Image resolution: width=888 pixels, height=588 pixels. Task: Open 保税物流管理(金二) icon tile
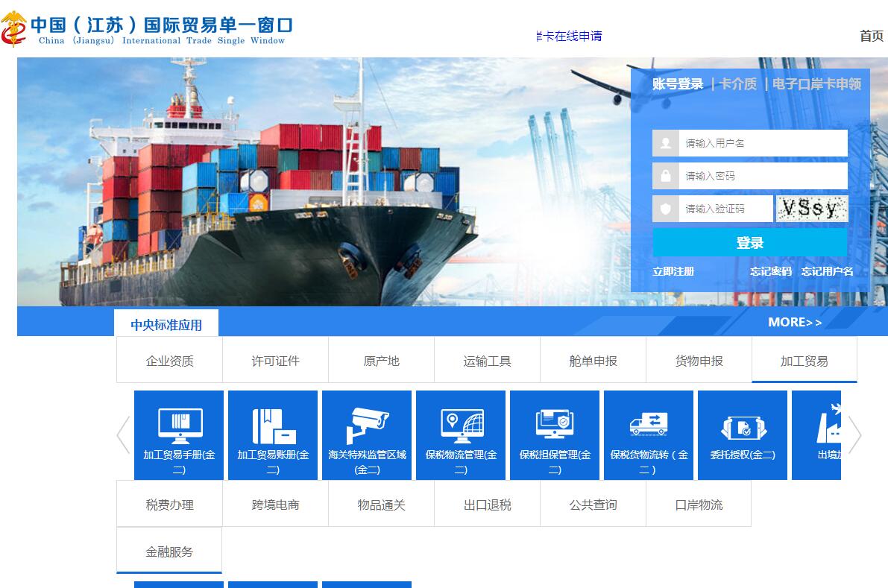point(461,435)
